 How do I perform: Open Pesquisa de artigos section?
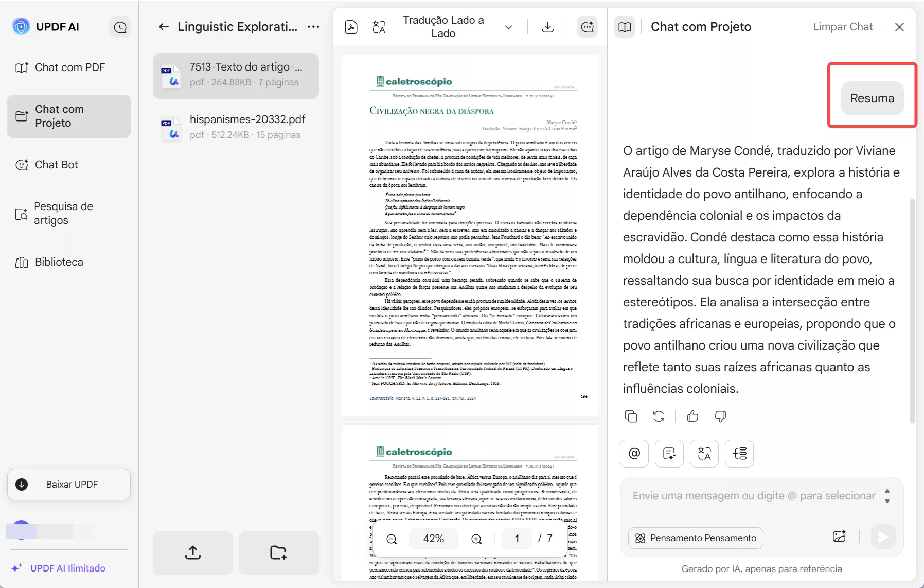(x=69, y=213)
